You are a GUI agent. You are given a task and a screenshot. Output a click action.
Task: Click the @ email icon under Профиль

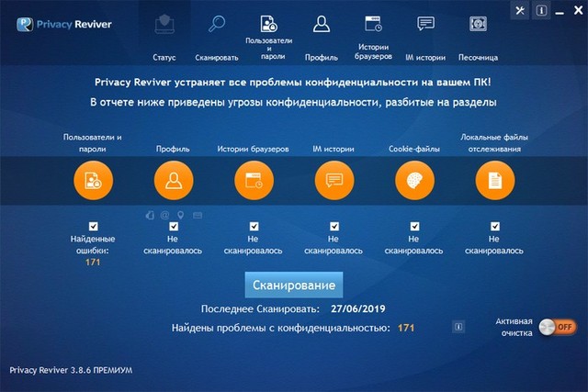point(164,215)
